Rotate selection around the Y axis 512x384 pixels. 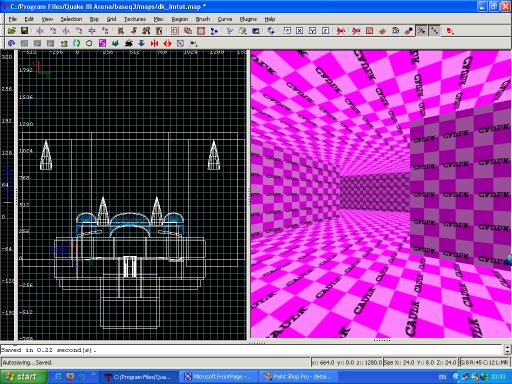click(79, 31)
